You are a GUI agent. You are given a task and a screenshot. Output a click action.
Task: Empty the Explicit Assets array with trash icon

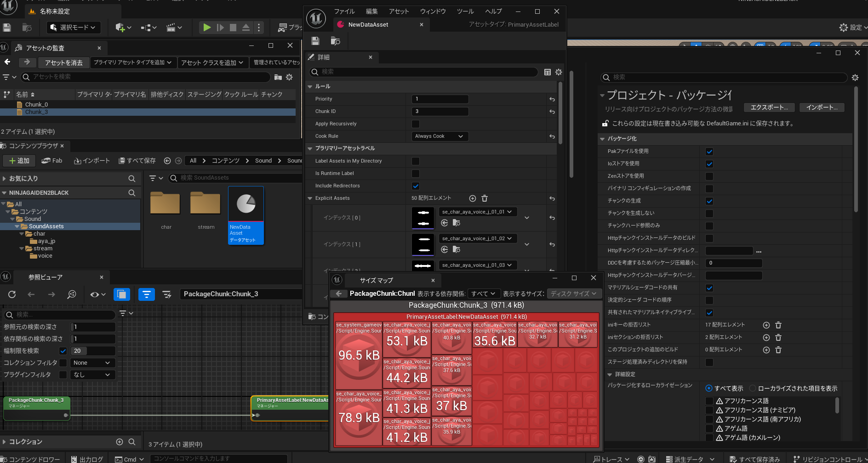485,198
